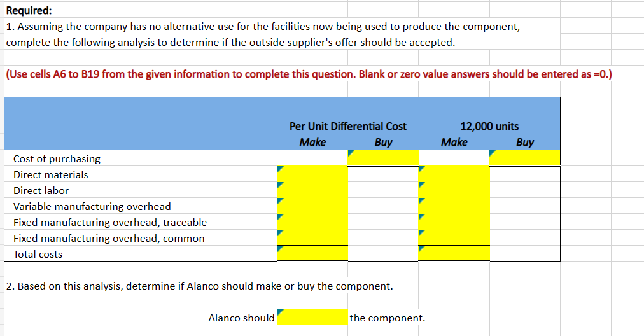Click the yellow answer cell after 'Alanco should'
644x336 pixels.
(x=312, y=317)
